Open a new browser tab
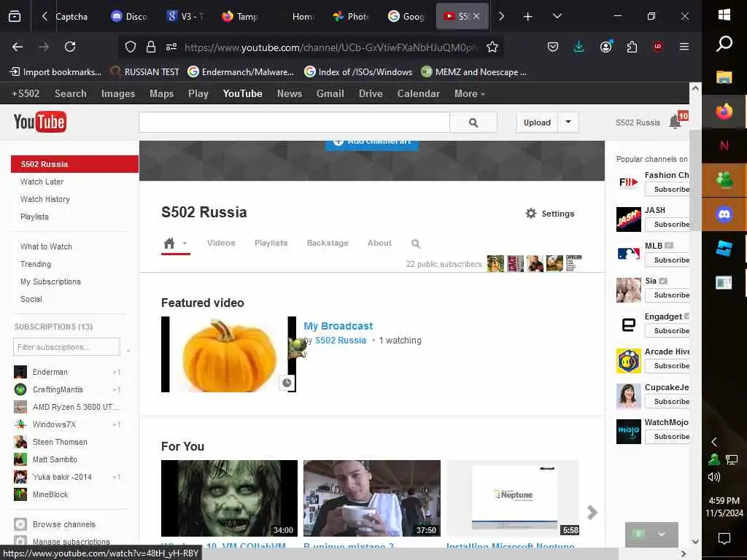Viewport: 747px width, 560px height. (x=528, y=17)
